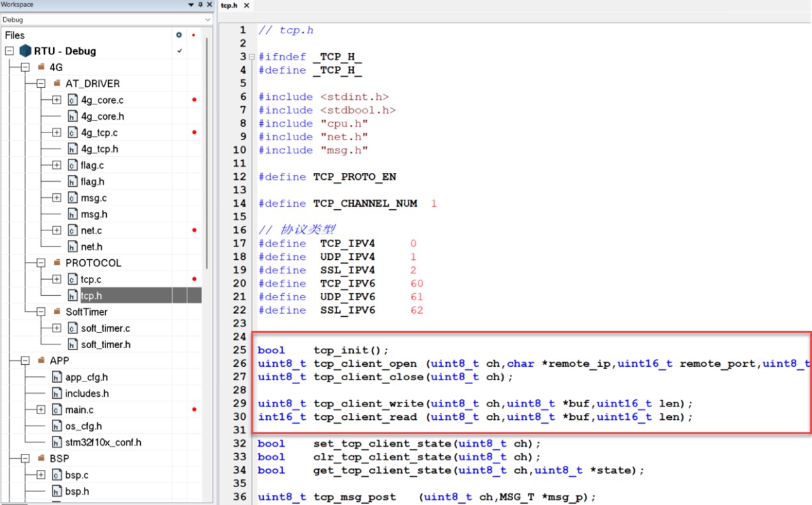Image resolution: width=812 pixels, height=505 pixels.
Task: Pin the Workspace panel with pushpin icon
Action: click(x=200, y=5)
